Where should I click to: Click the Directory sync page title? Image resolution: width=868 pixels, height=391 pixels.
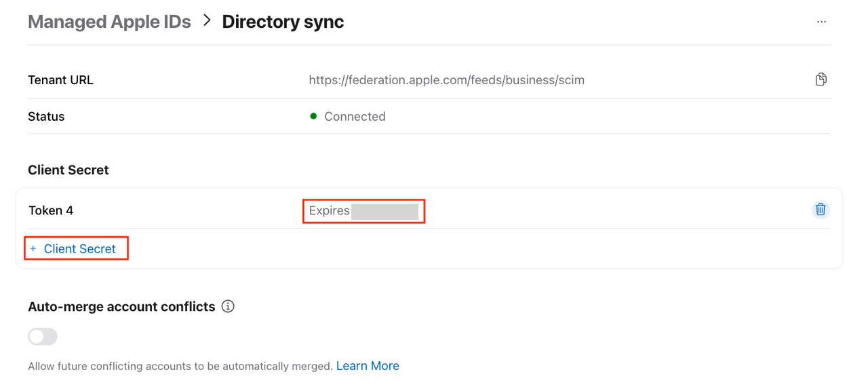(x=283, y=22)
